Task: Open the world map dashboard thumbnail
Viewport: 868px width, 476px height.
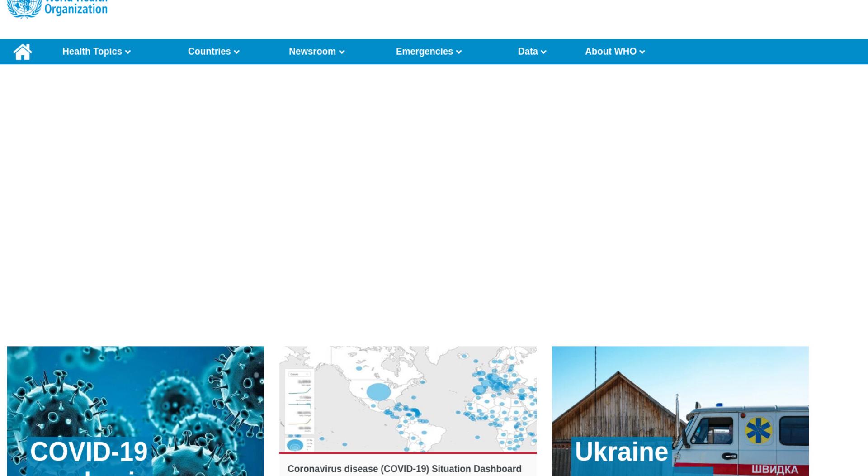Action: coord(408,399)
